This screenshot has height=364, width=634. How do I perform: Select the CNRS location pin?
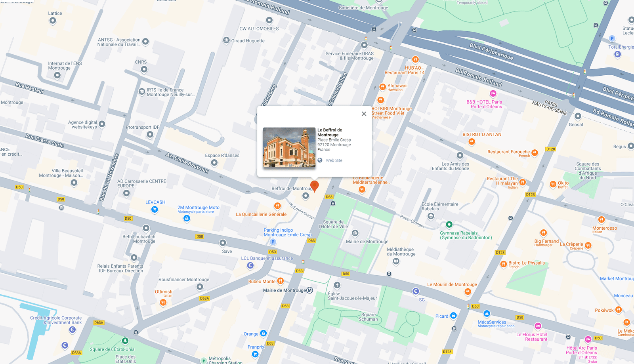(x=144, y=69)
